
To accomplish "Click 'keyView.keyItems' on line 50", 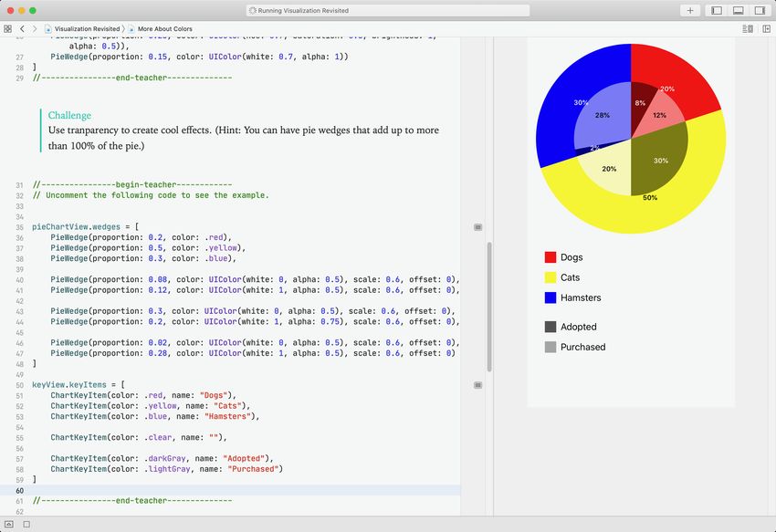I will coord(69,384).
